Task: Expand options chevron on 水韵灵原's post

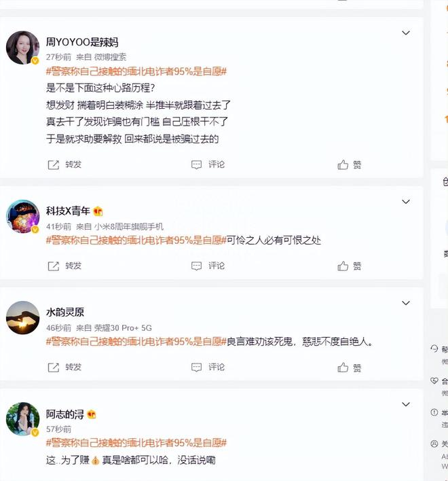Action: coord(406,303)
